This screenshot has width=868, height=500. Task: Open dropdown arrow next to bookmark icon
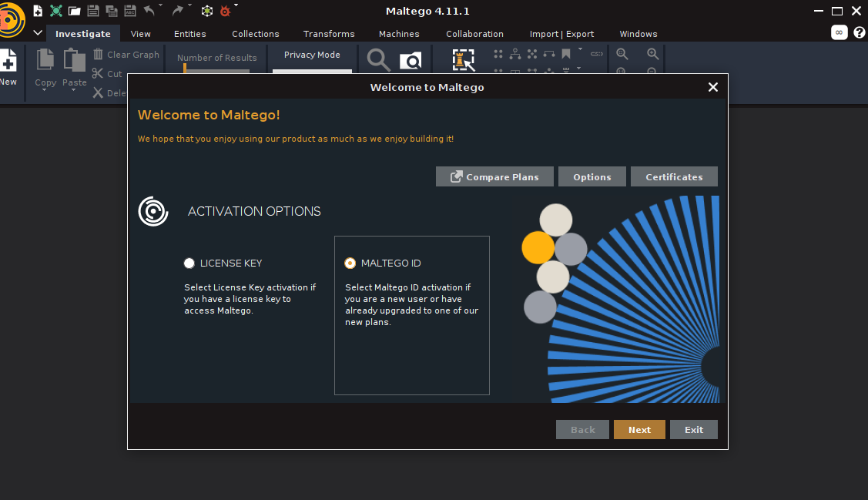[x=580, y=49]
